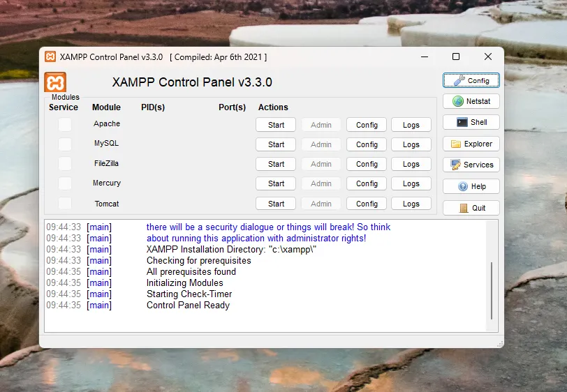Screen dimensions: 567x392
Task: Open Help with question mark icon
Action: pyautogui.click(x=471, y=186)
